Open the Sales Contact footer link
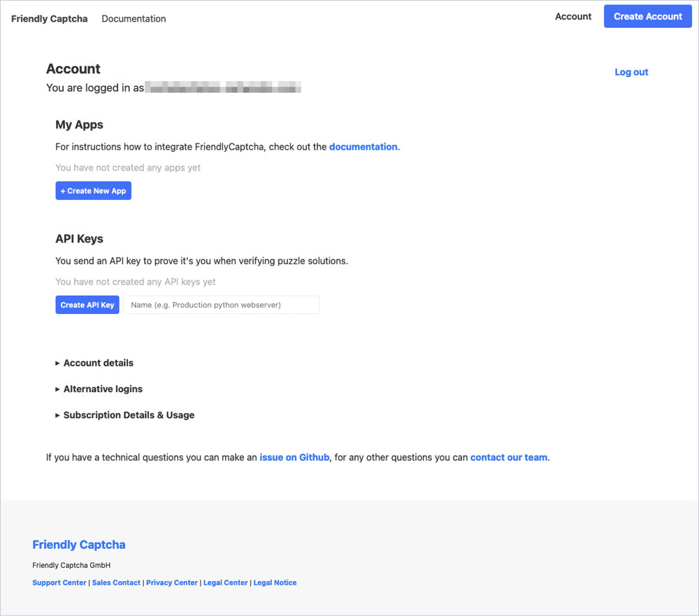Screen dimensions: 699x616 click(116, 582)
